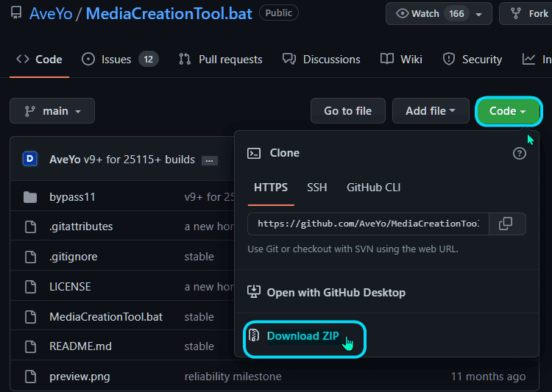Click the Watch button
552x392 pixels.
pos(439,14)
